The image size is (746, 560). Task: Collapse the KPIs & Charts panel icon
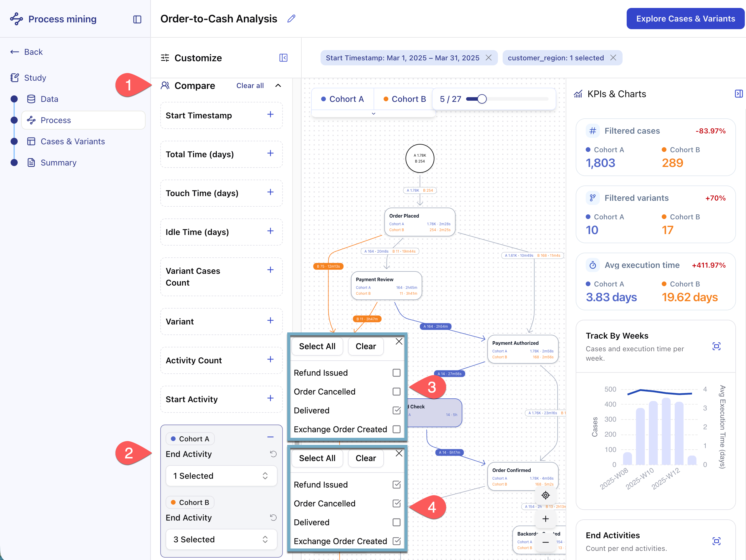click(x=738, y=94)
